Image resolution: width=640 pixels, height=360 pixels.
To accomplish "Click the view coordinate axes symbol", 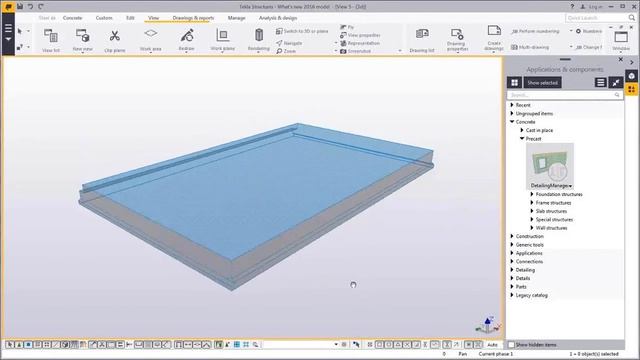I will coord(487,325).
